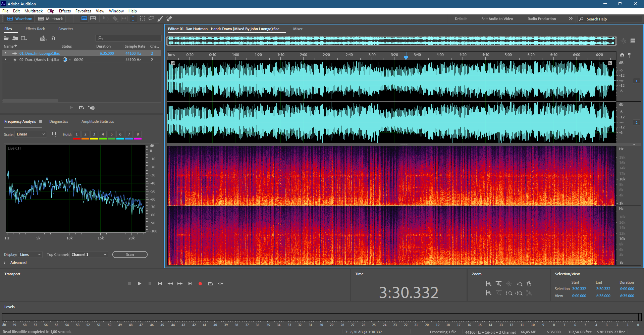The image size is (644, 335).
Task: Select the Slip tool
Action: [124, 19]
